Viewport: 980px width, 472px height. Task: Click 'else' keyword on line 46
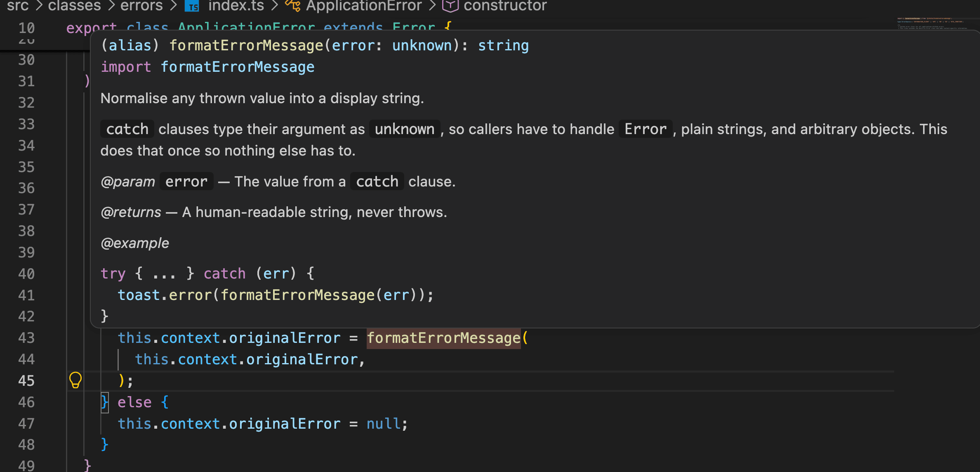(134, 402)
